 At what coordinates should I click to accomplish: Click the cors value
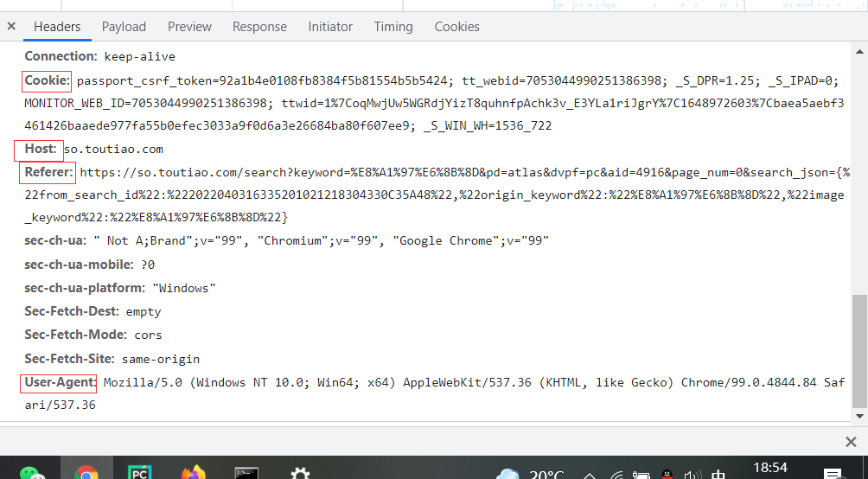148,335
